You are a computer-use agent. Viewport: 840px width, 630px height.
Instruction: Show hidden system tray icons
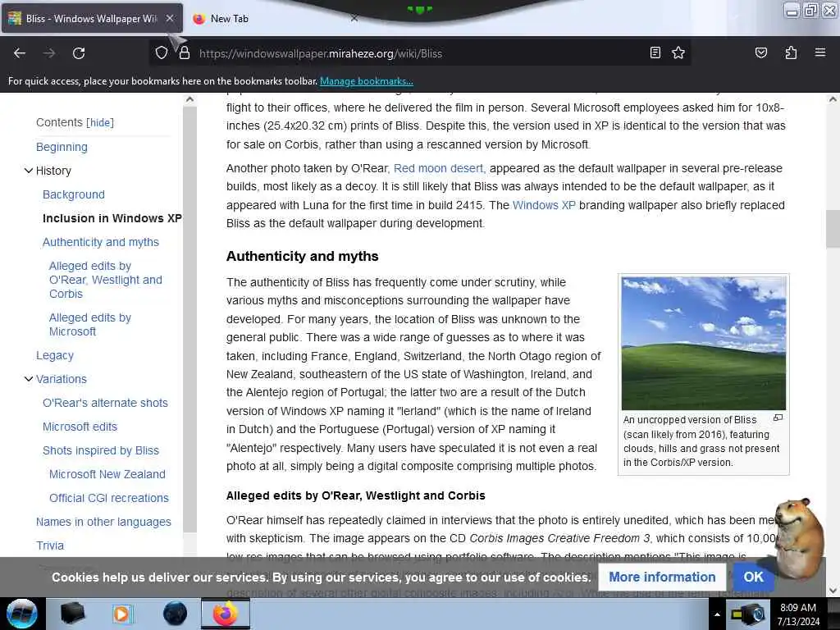pos(717,614)
